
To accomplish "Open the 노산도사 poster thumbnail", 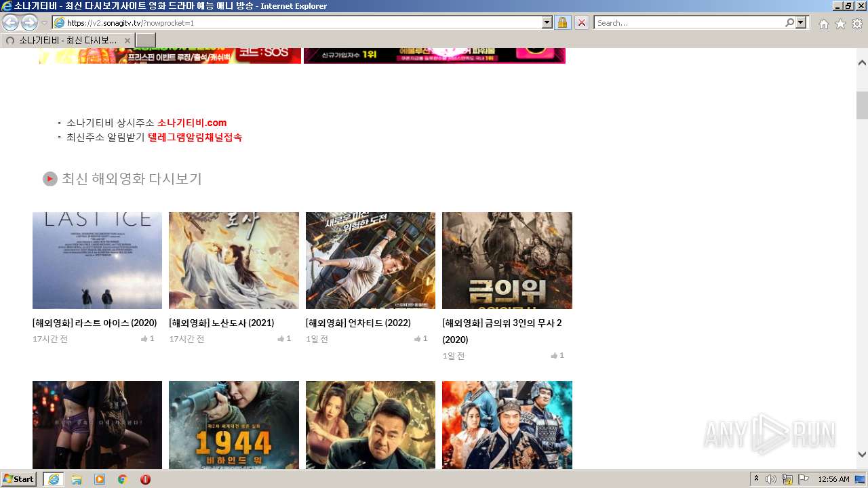I will 234,260.
